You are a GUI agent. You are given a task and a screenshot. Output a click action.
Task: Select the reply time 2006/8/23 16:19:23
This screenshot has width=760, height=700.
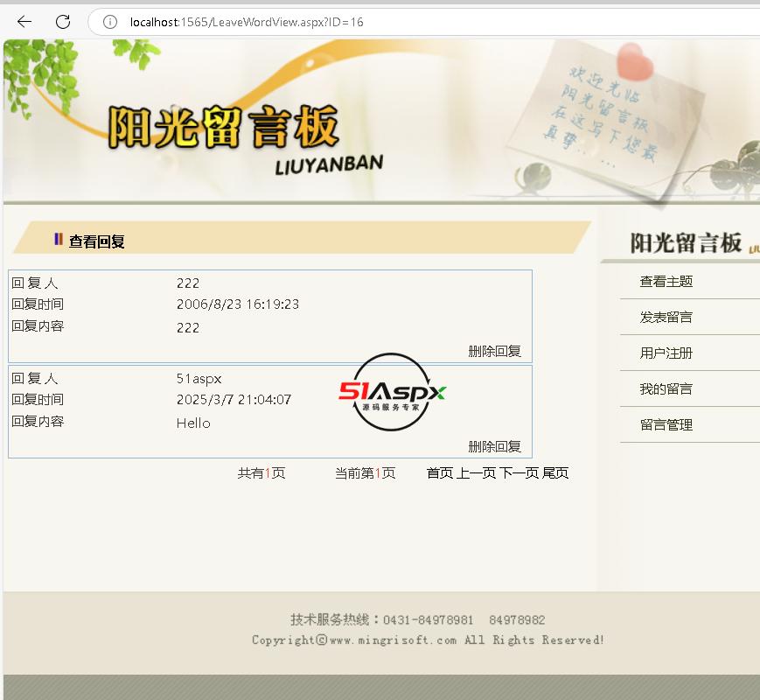pos(238,304)
